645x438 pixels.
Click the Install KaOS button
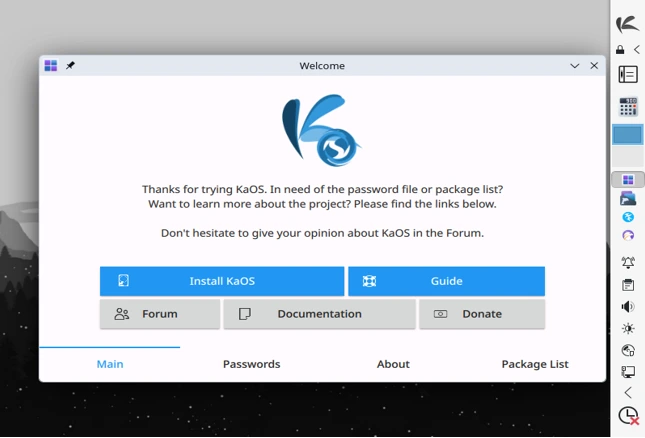pyautogui.click(x=222, y=281)
